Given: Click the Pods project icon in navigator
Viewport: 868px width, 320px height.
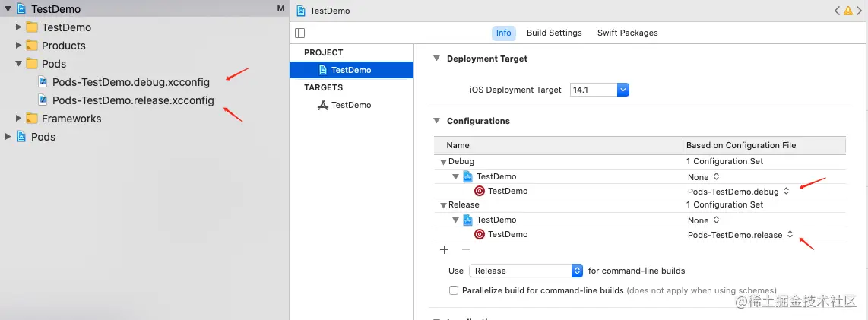Looking at the screenshot, I should click(x=21, y=137).
